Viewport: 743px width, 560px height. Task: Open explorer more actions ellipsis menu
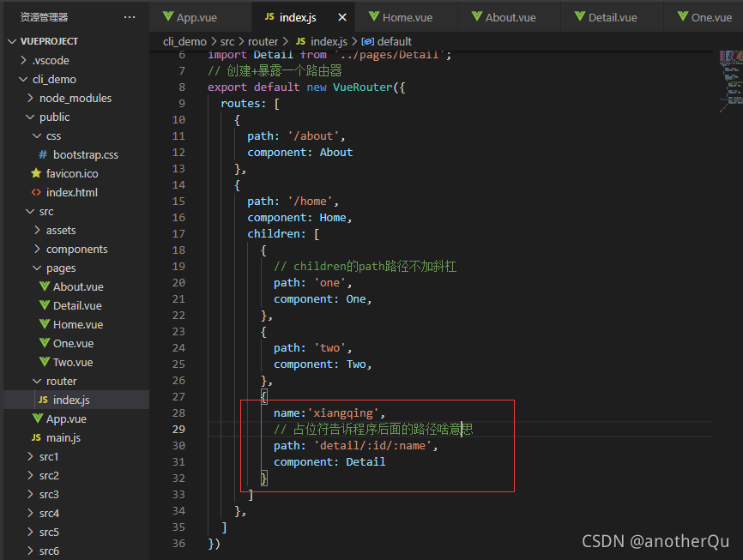pyautogui.click(x=130, y=17)
